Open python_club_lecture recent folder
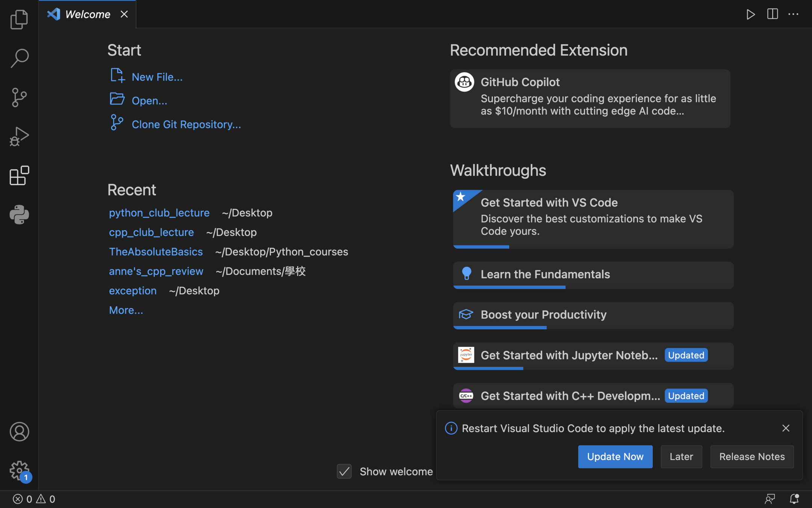Viewport: 812px width, 508px height. coord(159,213)
